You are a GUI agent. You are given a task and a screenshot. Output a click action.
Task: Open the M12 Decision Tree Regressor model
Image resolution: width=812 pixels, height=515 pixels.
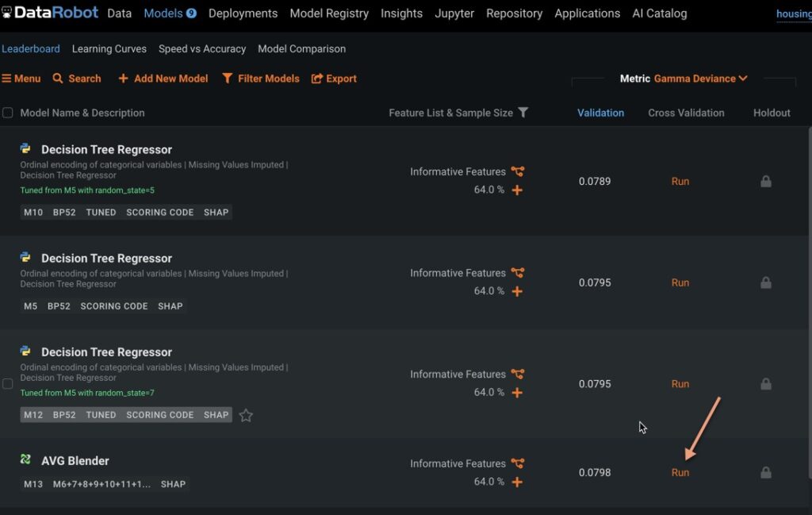[106, 352]
